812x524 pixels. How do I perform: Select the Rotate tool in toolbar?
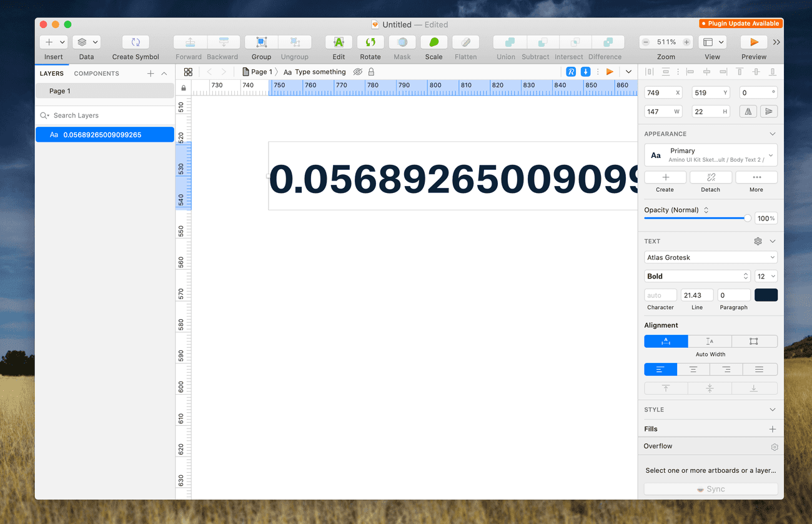370,42
